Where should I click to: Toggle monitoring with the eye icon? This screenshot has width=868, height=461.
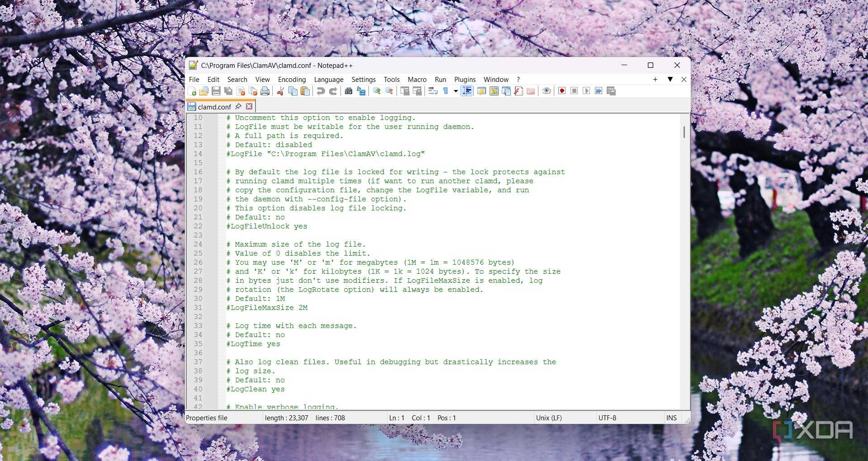(x=547, y=91)
